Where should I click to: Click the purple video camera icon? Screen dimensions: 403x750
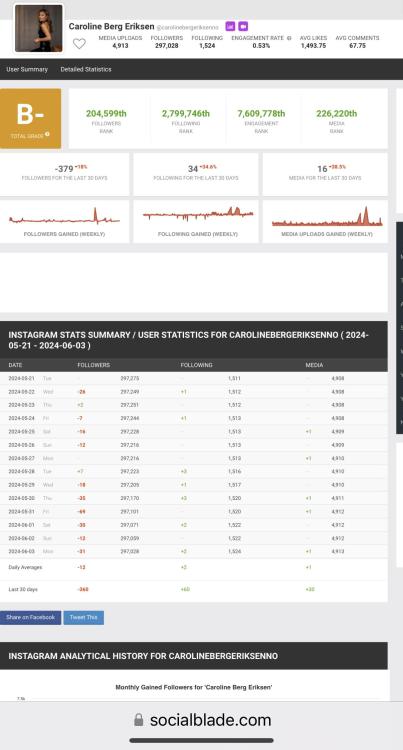(243, 26)
